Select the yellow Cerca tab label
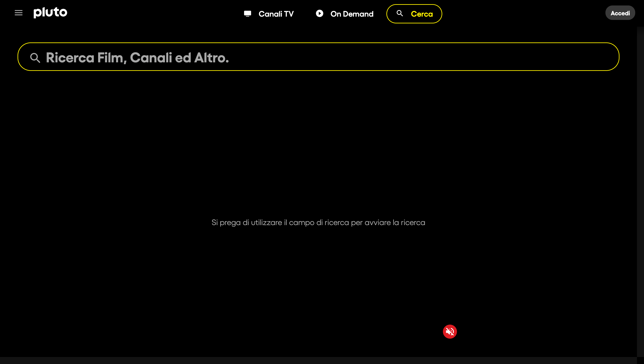 (422, 14)
